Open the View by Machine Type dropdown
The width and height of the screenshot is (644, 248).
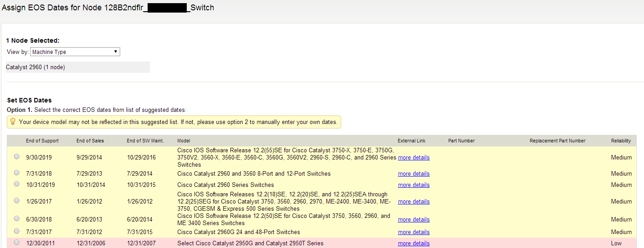pos(76,52)
